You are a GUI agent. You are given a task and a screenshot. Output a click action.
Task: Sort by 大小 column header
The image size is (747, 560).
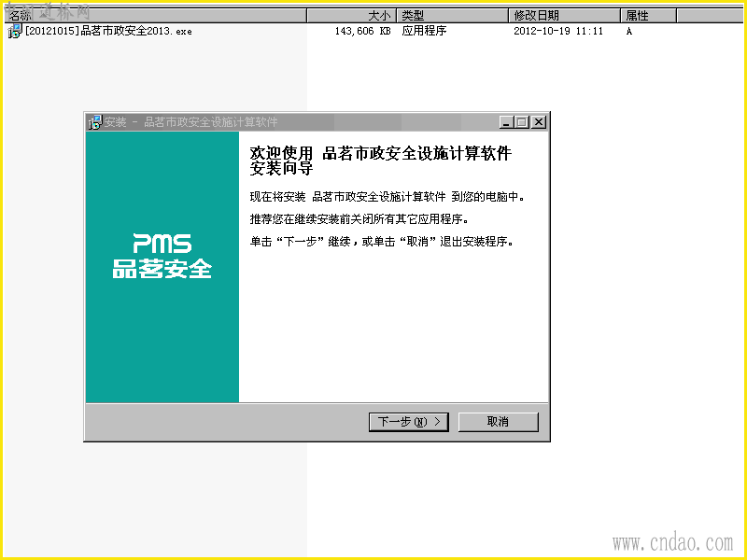pyautogui.click(x=352, y=16)
